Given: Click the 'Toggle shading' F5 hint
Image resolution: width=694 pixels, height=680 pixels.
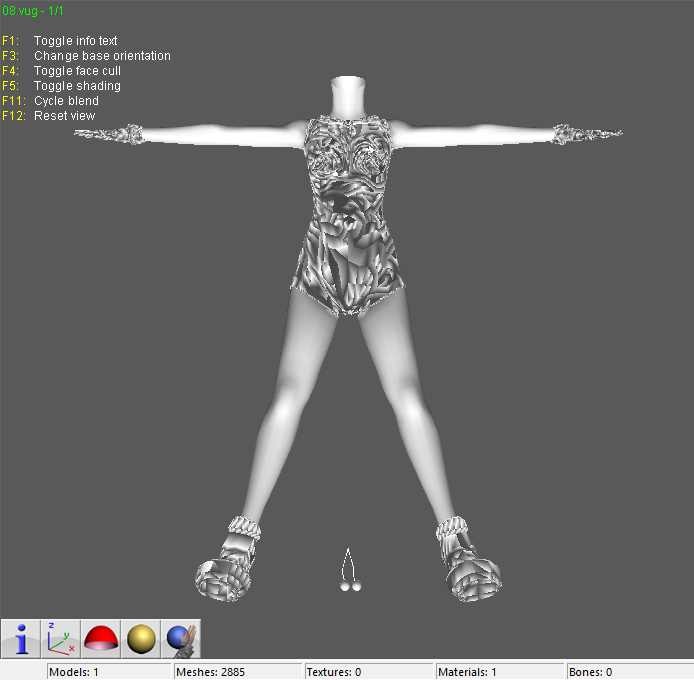Looking at the screenshot, I should (77, 86).
